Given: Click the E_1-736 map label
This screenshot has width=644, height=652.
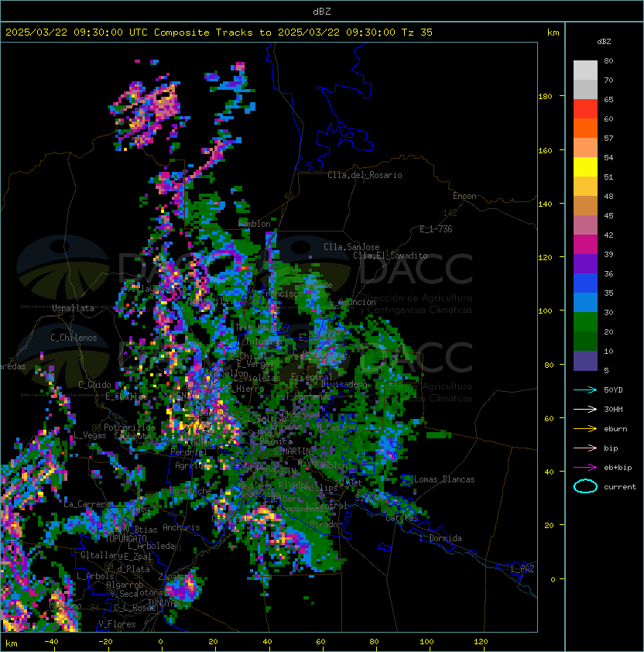Looking at the screenshot, I should tap(436, 228).
